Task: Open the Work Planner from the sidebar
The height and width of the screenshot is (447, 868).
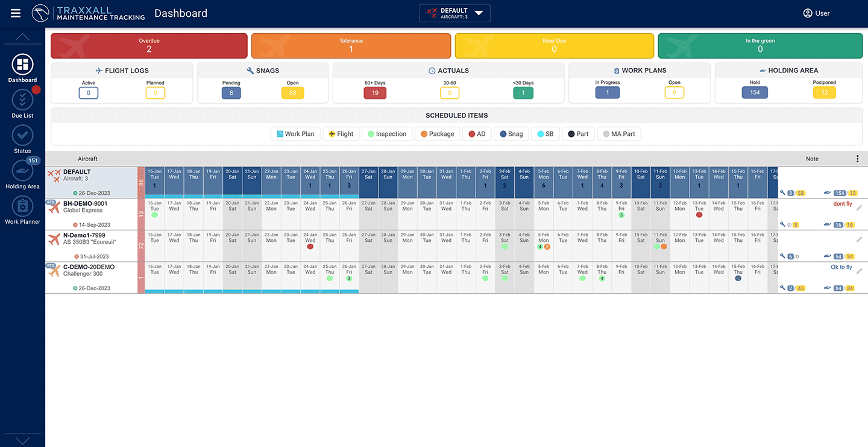Action: [x=22, y=206]
